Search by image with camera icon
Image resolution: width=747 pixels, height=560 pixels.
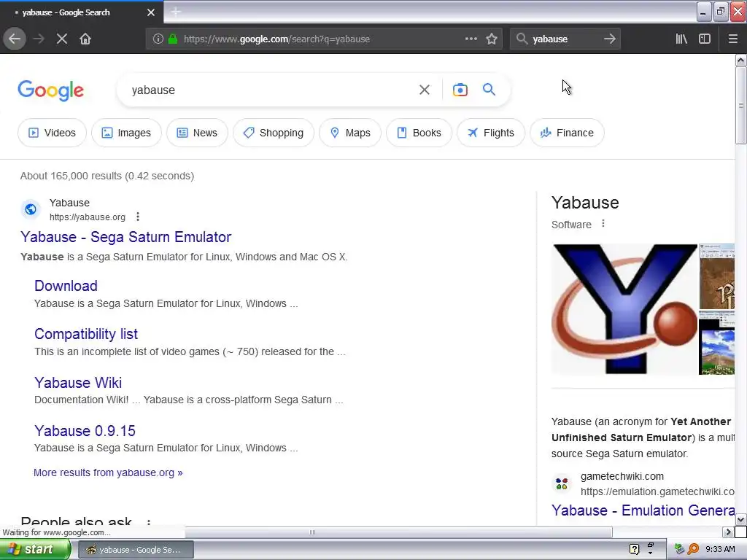point(460,90)
